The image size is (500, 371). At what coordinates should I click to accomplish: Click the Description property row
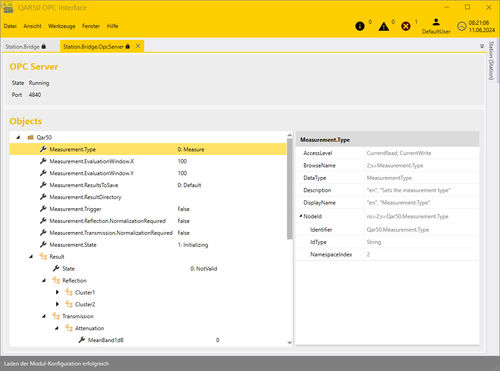coord(388,190)
